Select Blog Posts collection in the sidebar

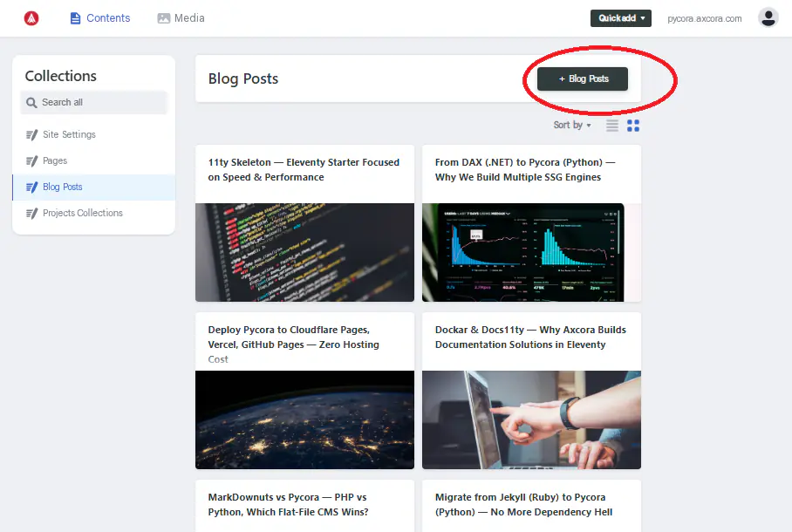click(x=94, y=188)
